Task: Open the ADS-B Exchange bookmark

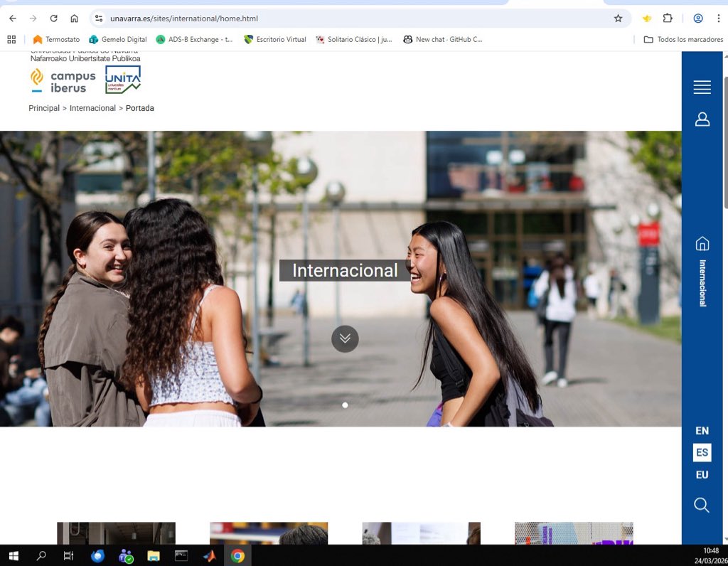Action: 195,40
